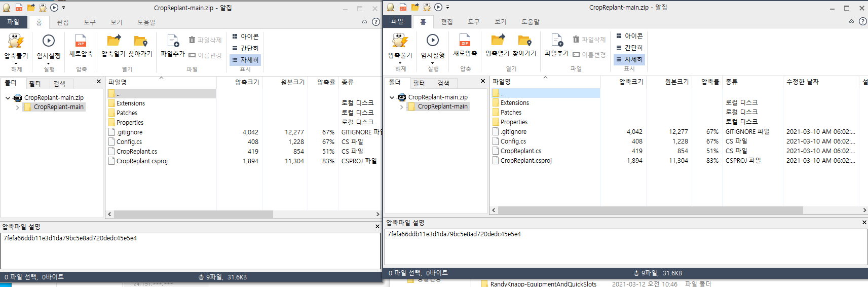
Task: Click horizontal scrollbar of left window file list
Action: 193,214
